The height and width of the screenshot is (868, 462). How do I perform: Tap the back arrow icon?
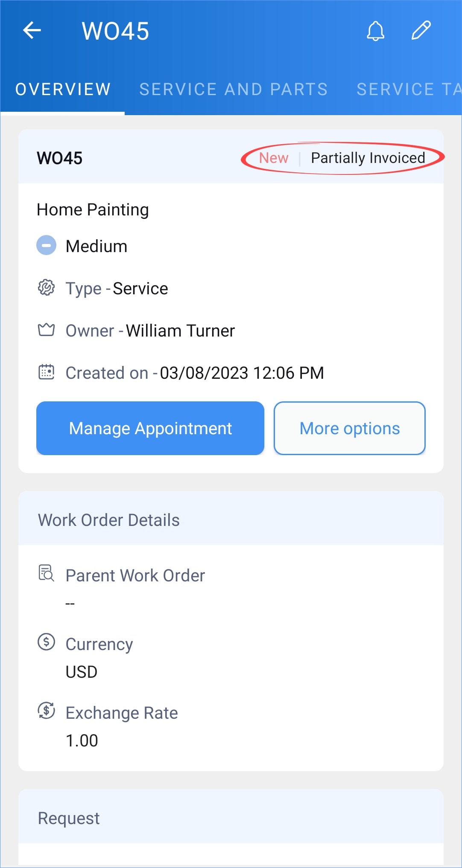(32, 31)
